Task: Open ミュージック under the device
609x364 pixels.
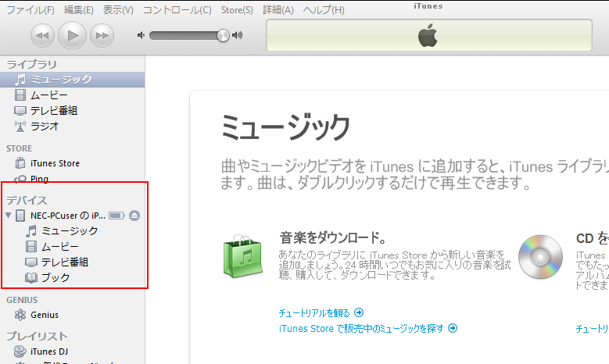Action: tap(70, 231)
